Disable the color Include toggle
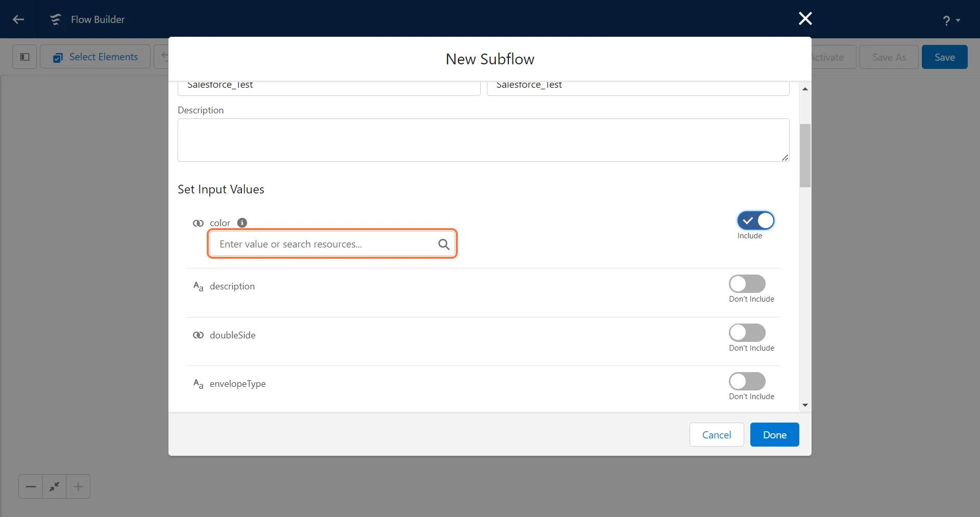Viewport: 980px width, 517px height. click(755, 220)
